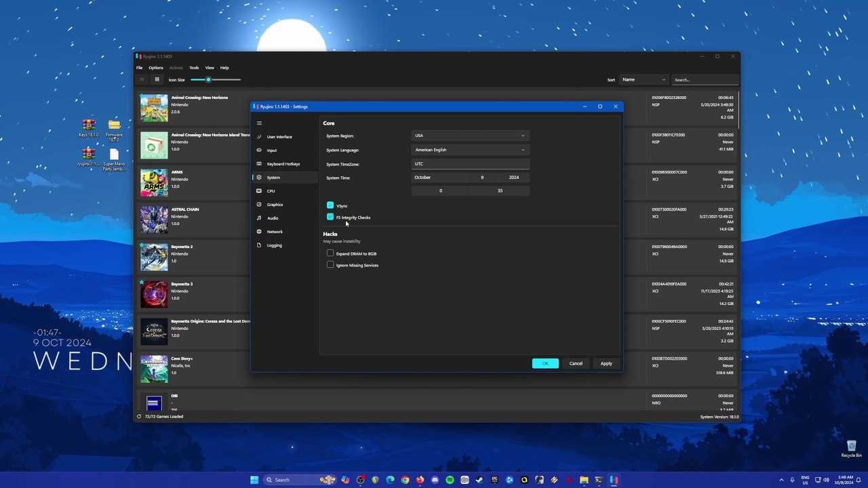868x488 pixels.
Task: Open the Tools menu
Action: pos(194,68)
